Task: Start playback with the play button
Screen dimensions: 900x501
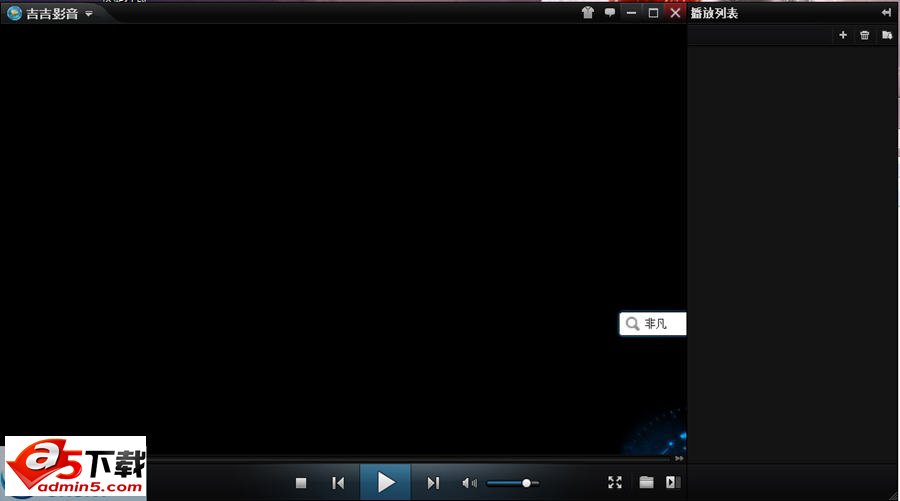Action: click(x=385, y=483)
